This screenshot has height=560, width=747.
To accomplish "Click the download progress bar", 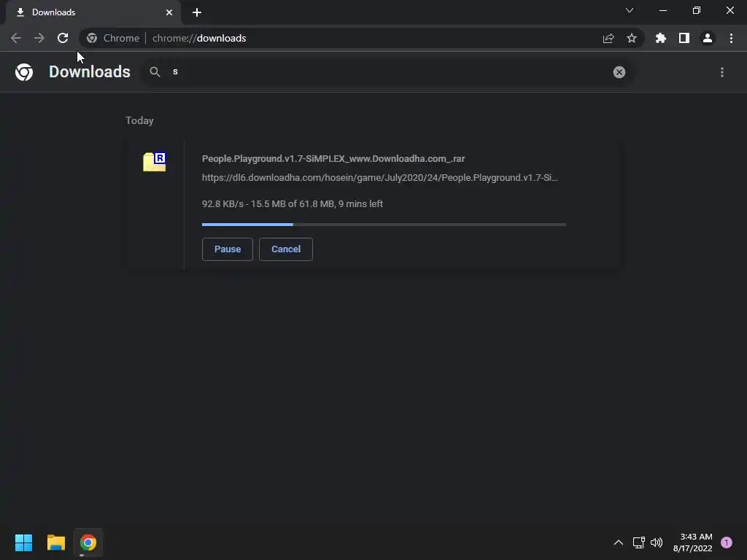I will (x=384, y=225).
